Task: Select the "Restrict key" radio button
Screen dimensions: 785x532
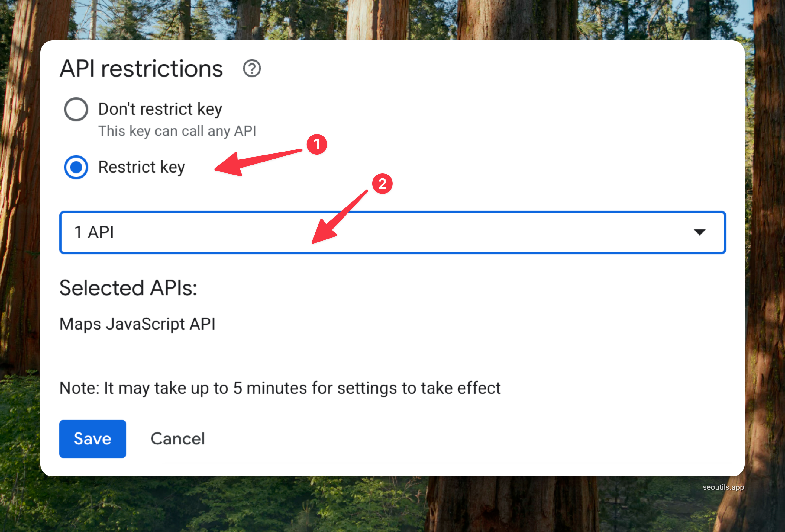Action: (x=76, y=167)
